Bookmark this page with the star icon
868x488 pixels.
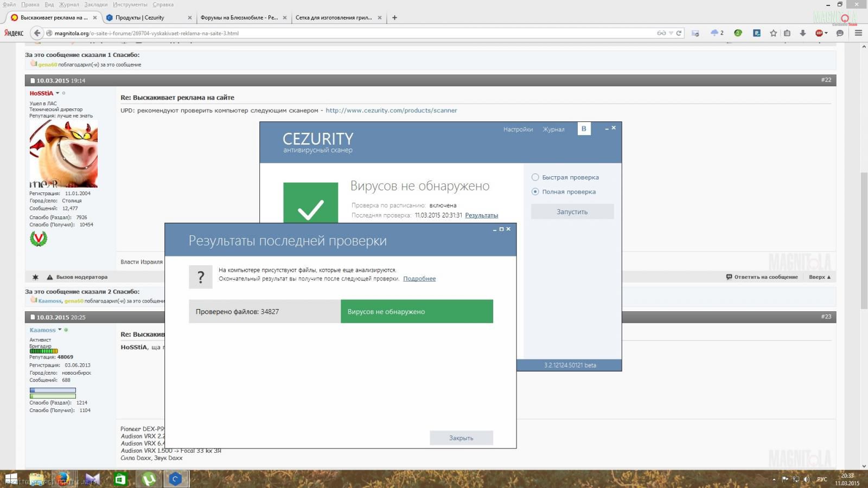coord(774,33)
